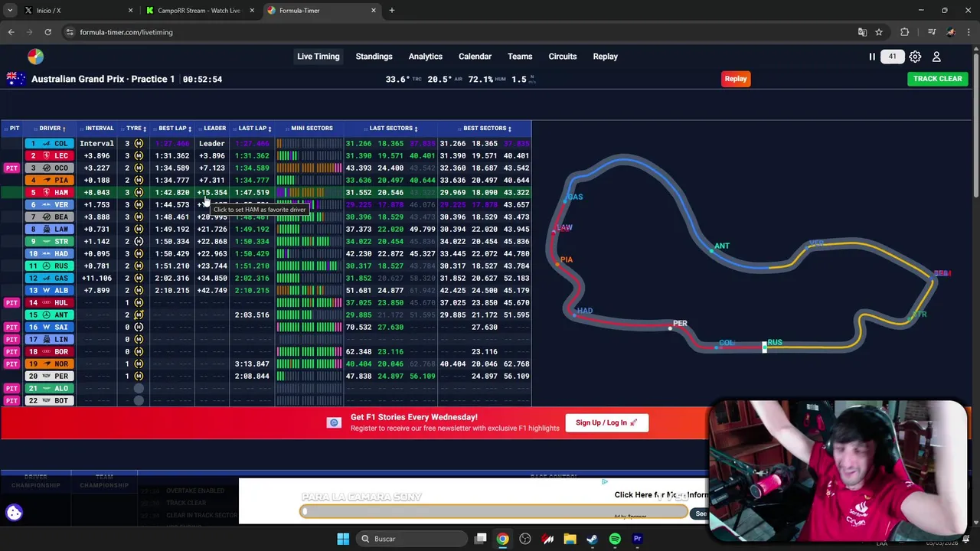
Task: Click the Sign Up / Log In button
Action: 606,422
